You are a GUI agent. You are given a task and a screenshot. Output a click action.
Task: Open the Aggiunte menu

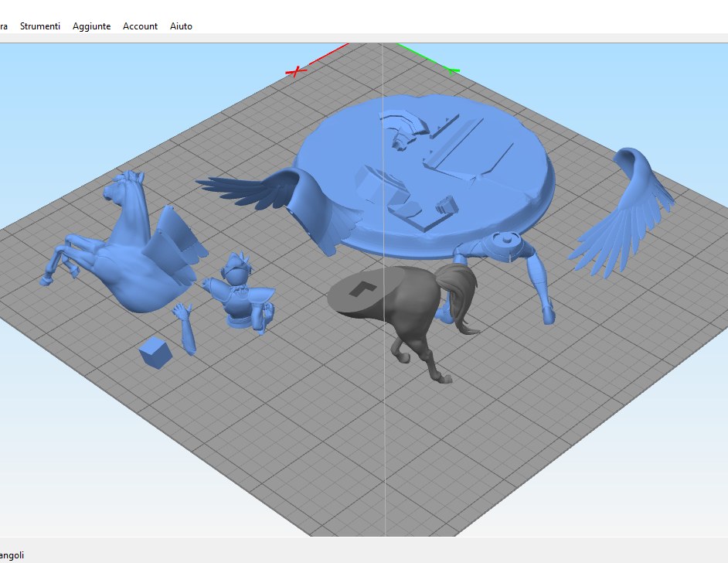(x=91, y=26)
